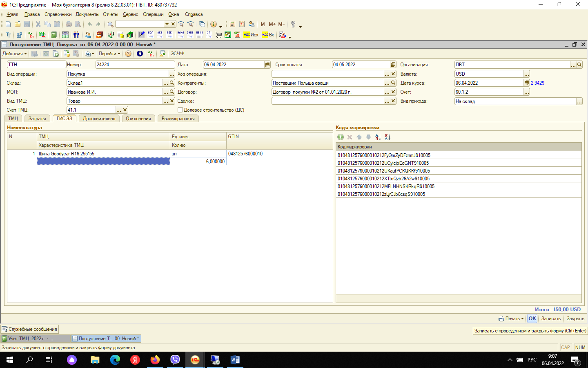This screenshot has height=368, width=588.
Task: Open calendar picker for Срок оплаты field
Action: [x=393, y=65]
